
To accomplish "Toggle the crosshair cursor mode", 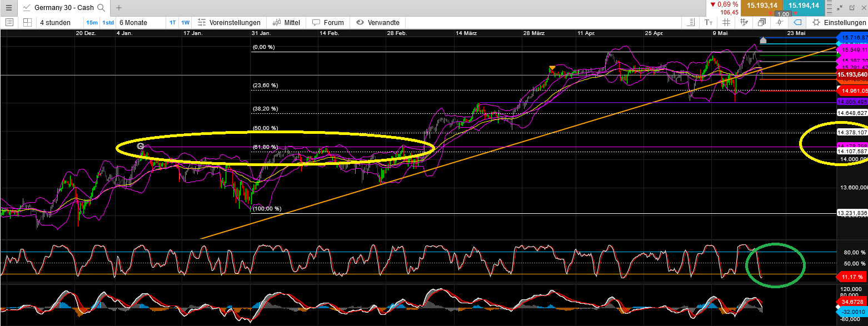I will [x=780, y=23].
